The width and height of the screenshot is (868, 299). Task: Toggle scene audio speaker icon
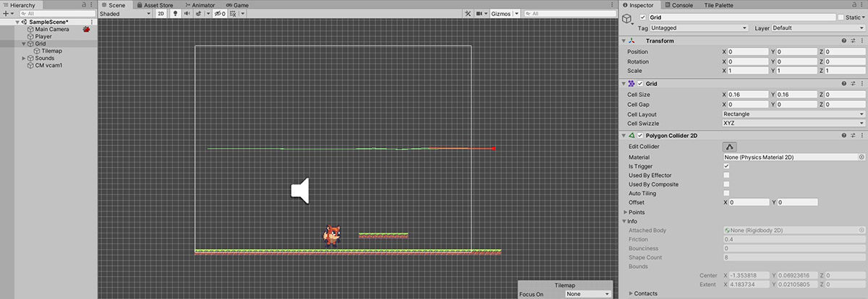[187, 14]
